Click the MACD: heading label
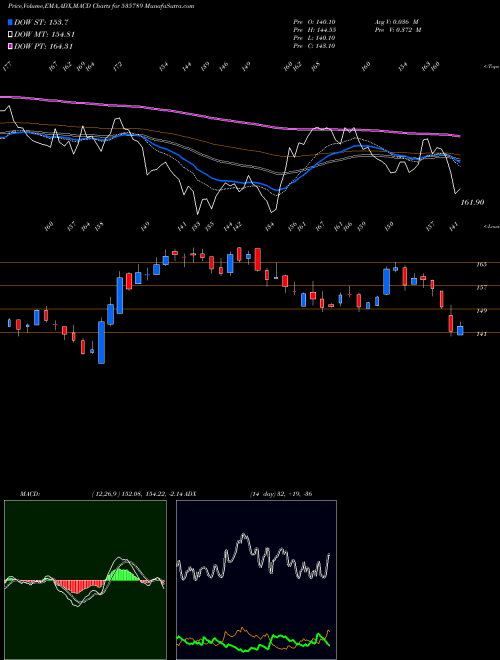 point(29,494)
